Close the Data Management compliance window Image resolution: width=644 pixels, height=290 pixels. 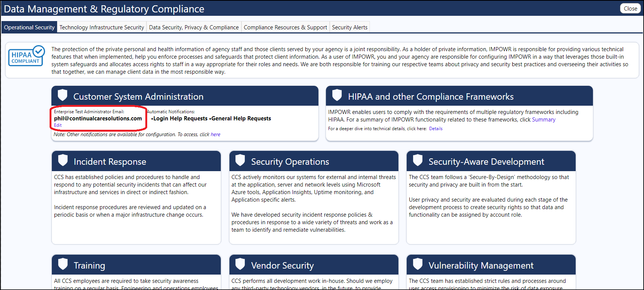tap(630, 9)
